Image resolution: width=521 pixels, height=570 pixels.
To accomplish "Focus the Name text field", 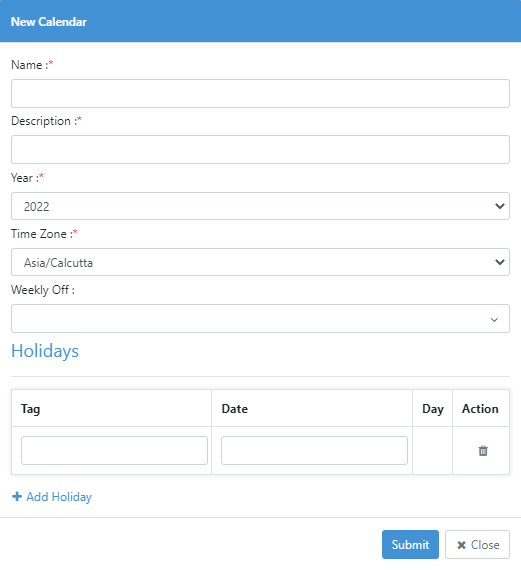I will point(260,93).
